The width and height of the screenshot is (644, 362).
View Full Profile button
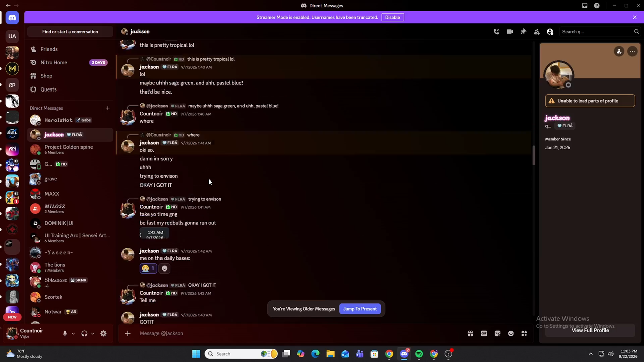click(x=590, y=330)
